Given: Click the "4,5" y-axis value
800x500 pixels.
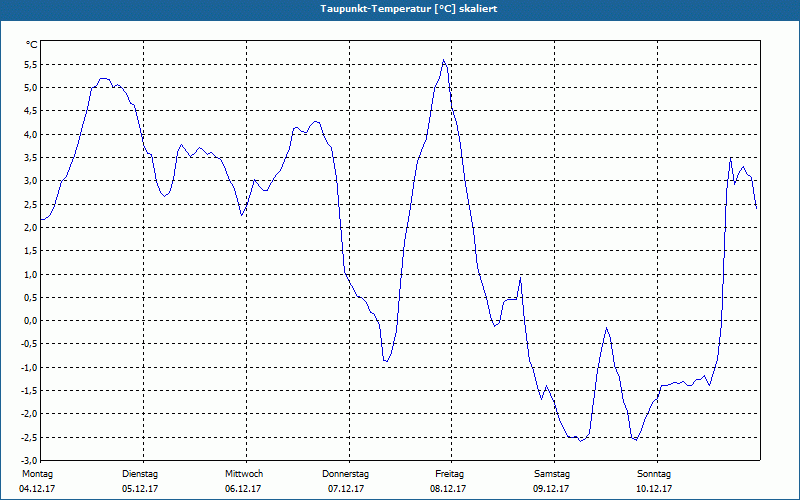Looking at the screenshot, I should click(31, 111).
